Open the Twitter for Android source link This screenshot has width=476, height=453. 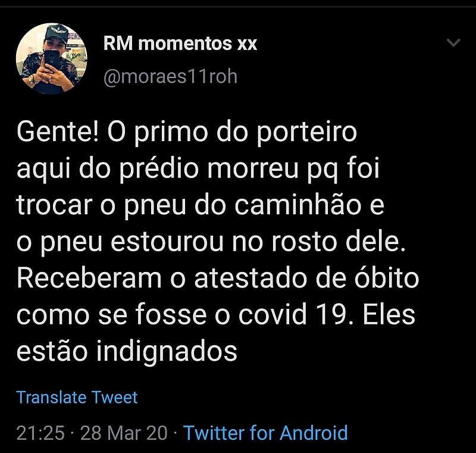click(265, 433)
